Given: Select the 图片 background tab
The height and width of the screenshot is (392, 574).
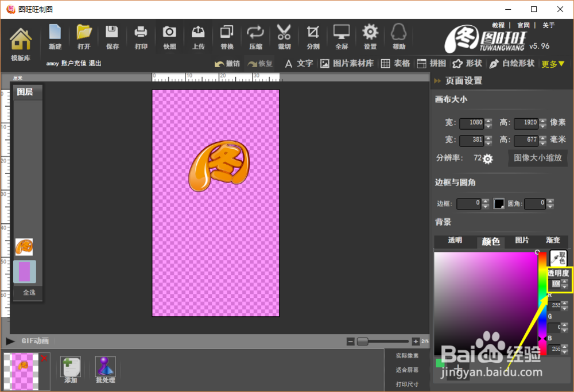Looking at the screenshot, I should (522, 240).
